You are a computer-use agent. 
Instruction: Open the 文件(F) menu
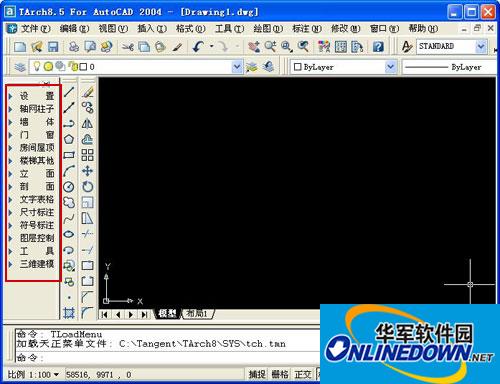35,29
